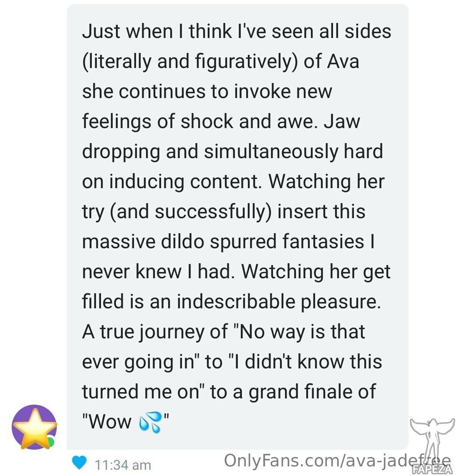
Task: Select the 11:34 am timestamp
Action: point(123,465)
